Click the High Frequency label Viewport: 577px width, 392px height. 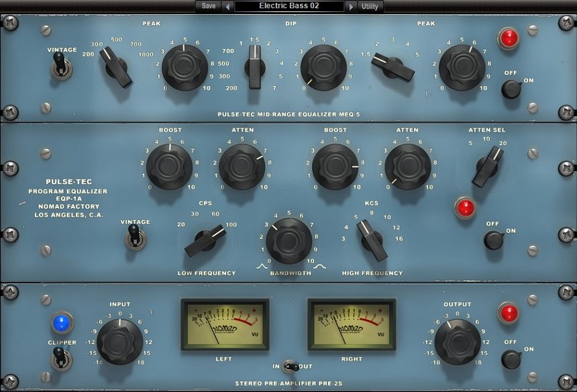pyautogui.click(x=372, y=273)
